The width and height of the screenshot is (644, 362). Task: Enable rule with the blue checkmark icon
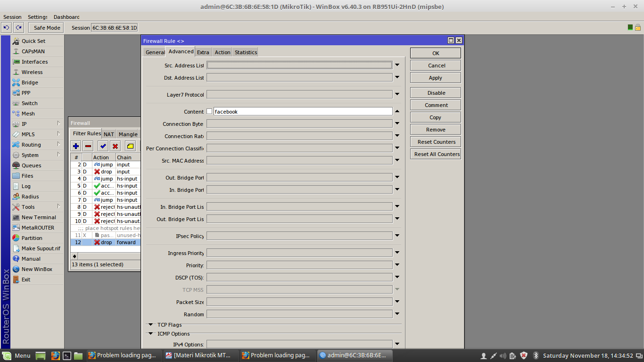[103, 146]
